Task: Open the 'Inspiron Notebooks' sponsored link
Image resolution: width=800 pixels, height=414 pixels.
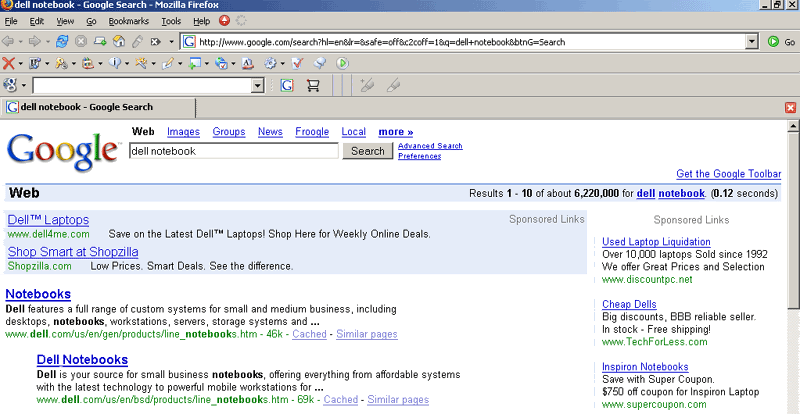Action: (645, 367)
